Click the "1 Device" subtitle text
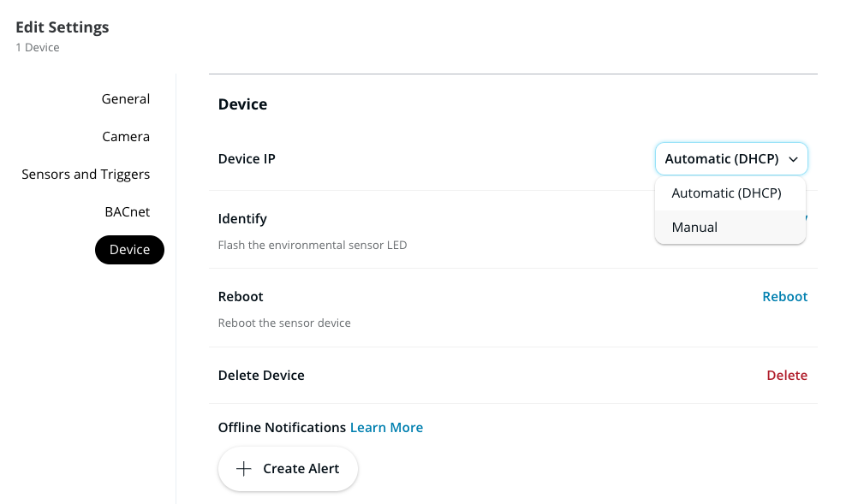 click(x=38, y=48)
